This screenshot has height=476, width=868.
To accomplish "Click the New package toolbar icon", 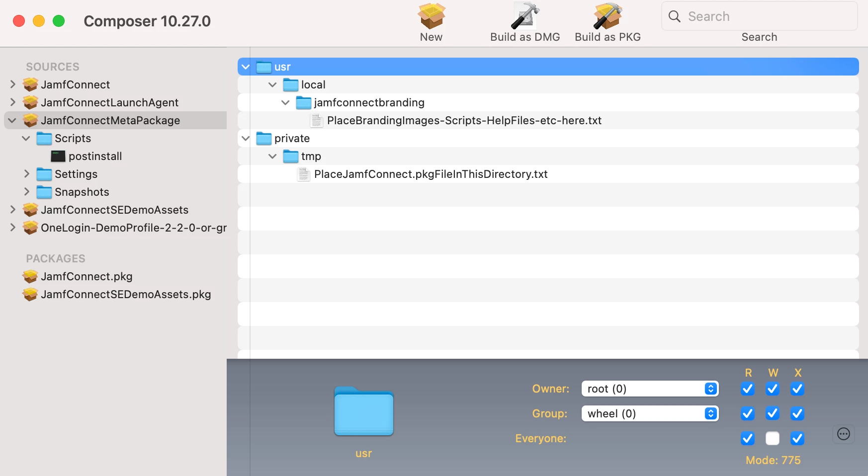I will 431,16.
